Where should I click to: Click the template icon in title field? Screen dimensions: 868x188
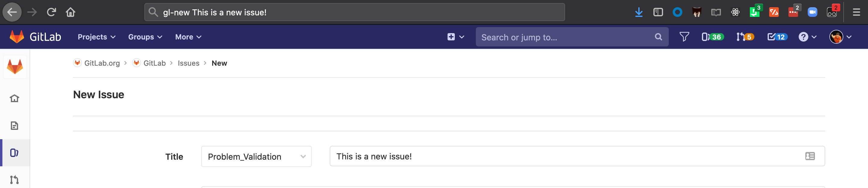click(810, 156)
